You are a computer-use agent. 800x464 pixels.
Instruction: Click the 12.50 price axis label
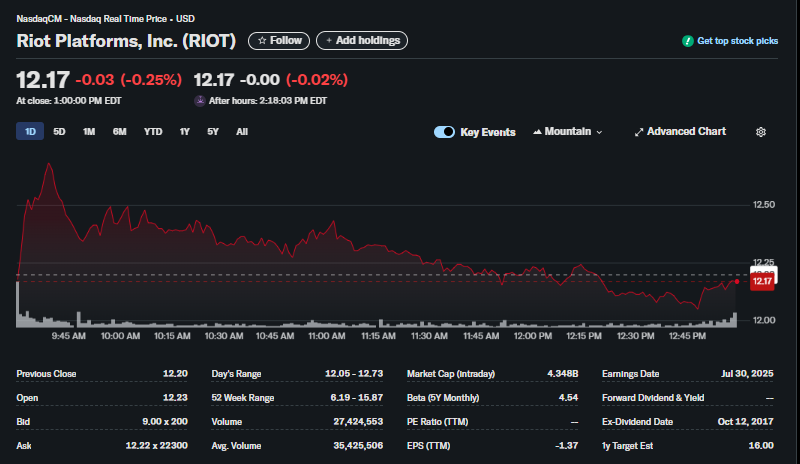click(x=764, y=205)
